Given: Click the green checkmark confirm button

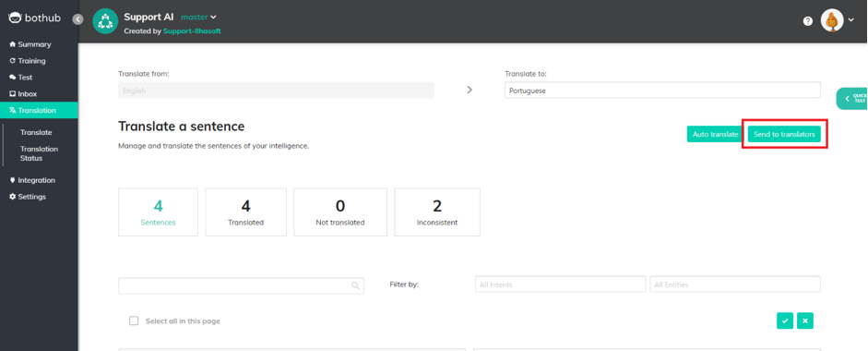Looking at the screenshot, I should pos(784,321).
